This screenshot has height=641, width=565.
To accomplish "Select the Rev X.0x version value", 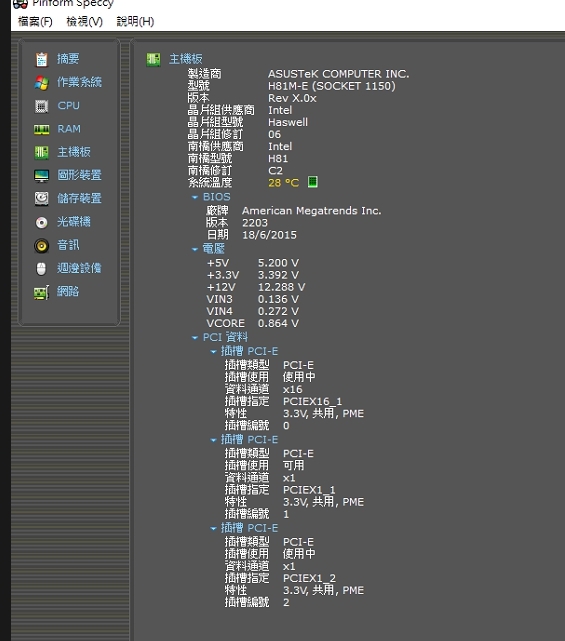I will click(x=292, y=98).
